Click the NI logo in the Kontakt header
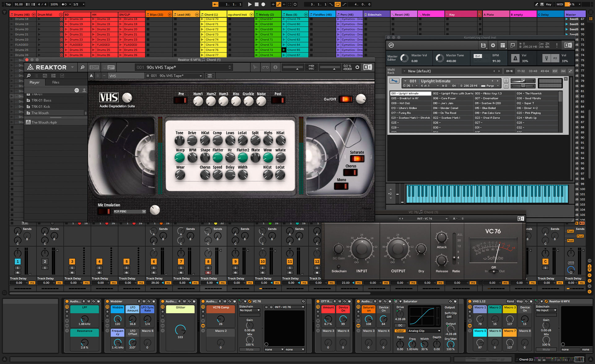Viewport: 595px width, 364px height. click(x=568, y=45)
